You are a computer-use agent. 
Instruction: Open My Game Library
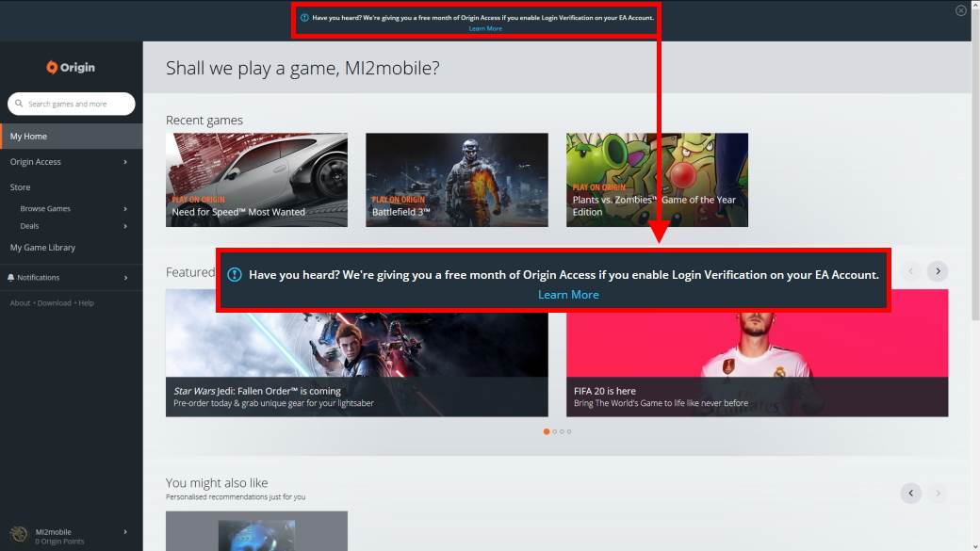(x=42, y=248)
